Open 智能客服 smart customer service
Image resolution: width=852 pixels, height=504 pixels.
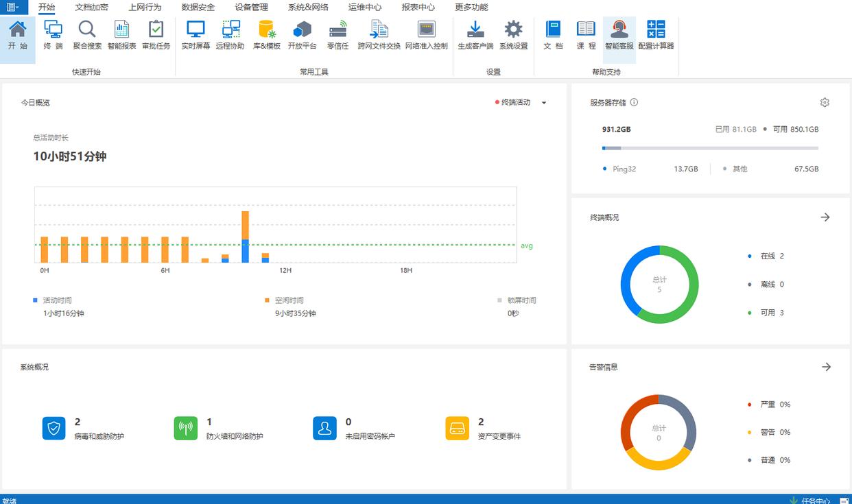tap(619, 35)
